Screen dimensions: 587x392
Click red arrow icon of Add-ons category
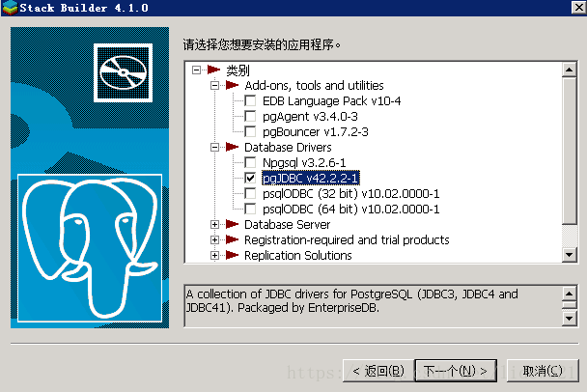tap(232, 85)
